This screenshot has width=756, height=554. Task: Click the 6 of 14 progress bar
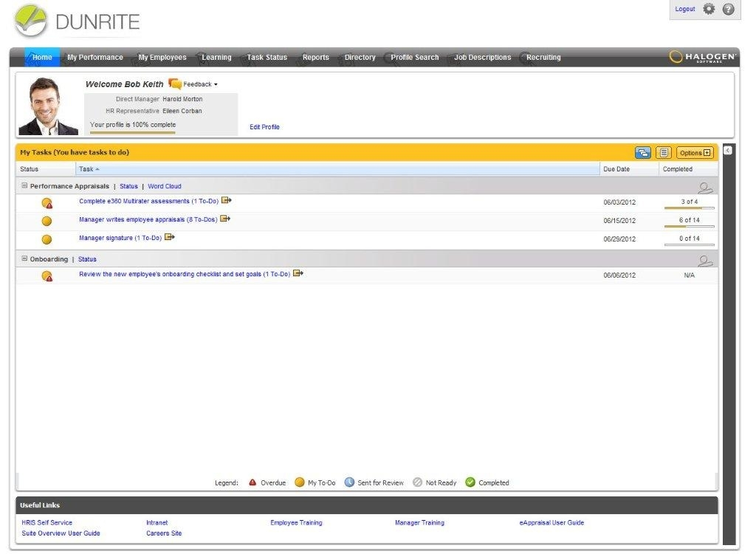689,226
